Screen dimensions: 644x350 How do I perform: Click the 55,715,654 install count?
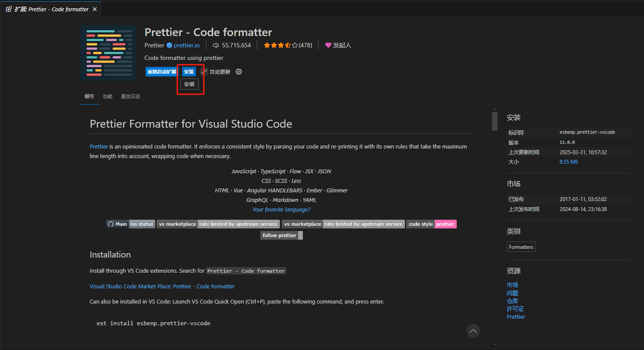236,45
